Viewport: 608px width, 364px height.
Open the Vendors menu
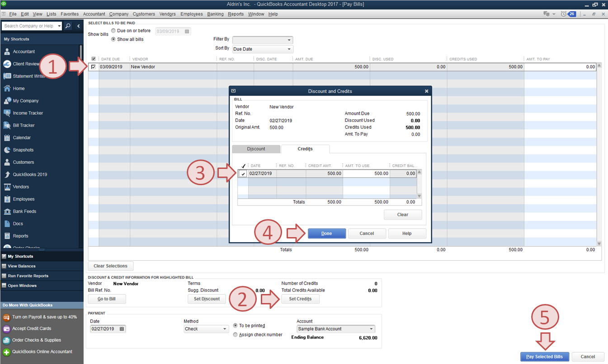click(168, 14)
